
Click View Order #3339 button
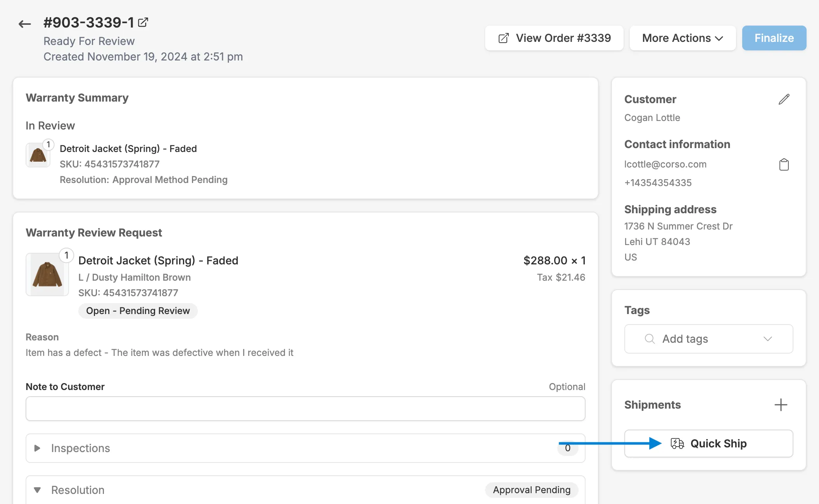(x=554, y=38)
